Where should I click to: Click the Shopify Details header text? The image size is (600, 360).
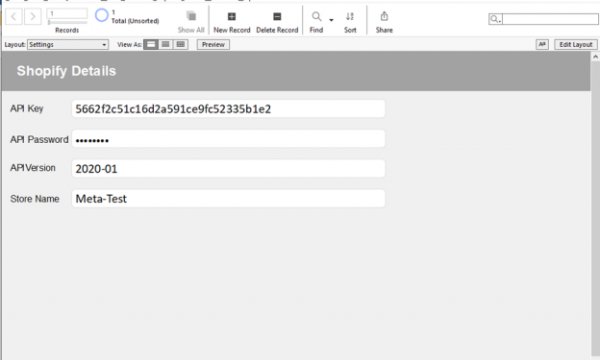pyautogui.click(x=66, y=71)
